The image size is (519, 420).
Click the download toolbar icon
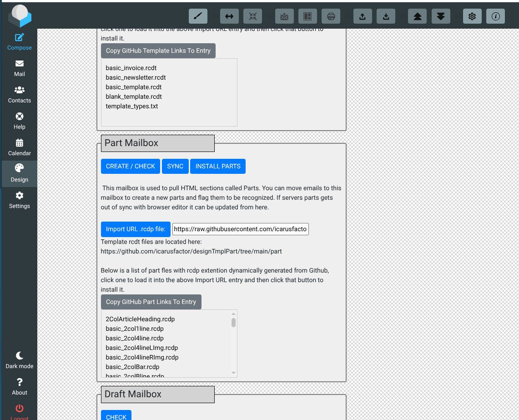coord(386,16)
